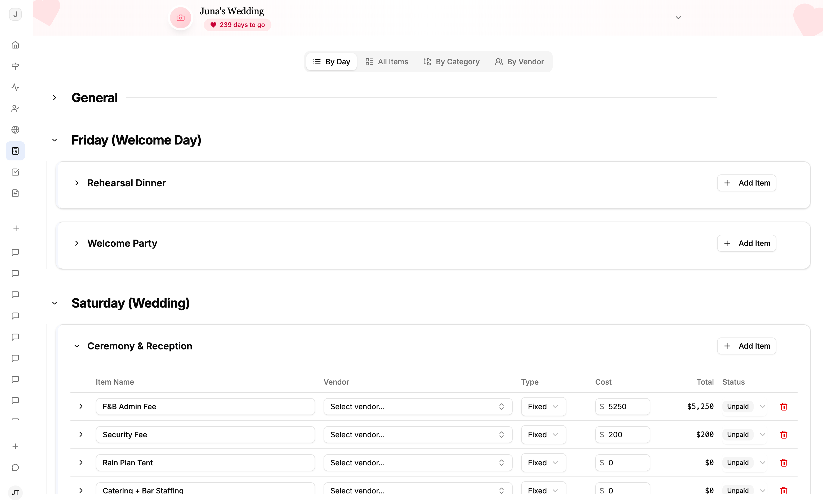Delete the Security Fee item

click(784, 435)
